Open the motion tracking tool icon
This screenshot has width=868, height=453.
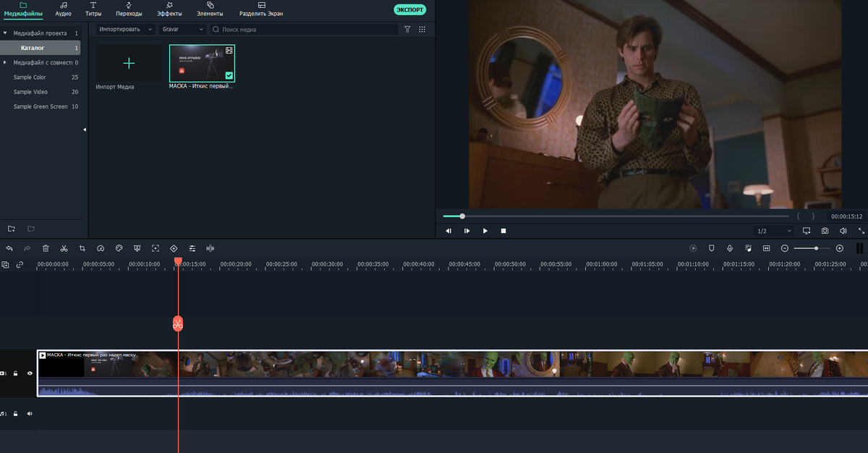point(156,248)
